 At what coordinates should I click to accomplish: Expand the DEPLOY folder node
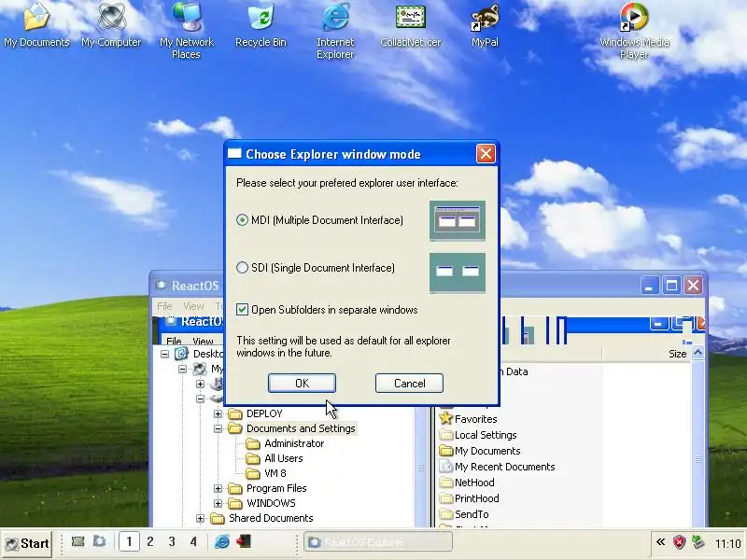[218, 413]
